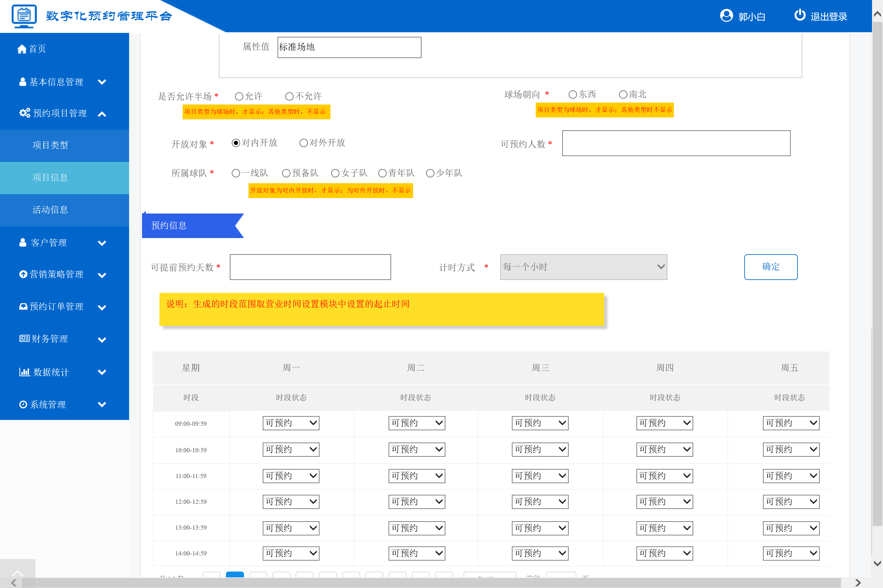Click the 可预约人数 input field
The image size is (883, 588).
coord(676,143)
